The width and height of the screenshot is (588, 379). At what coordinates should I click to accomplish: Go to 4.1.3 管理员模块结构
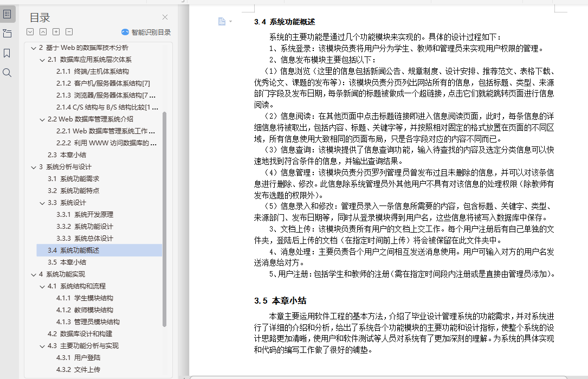[x=88, y=322]
